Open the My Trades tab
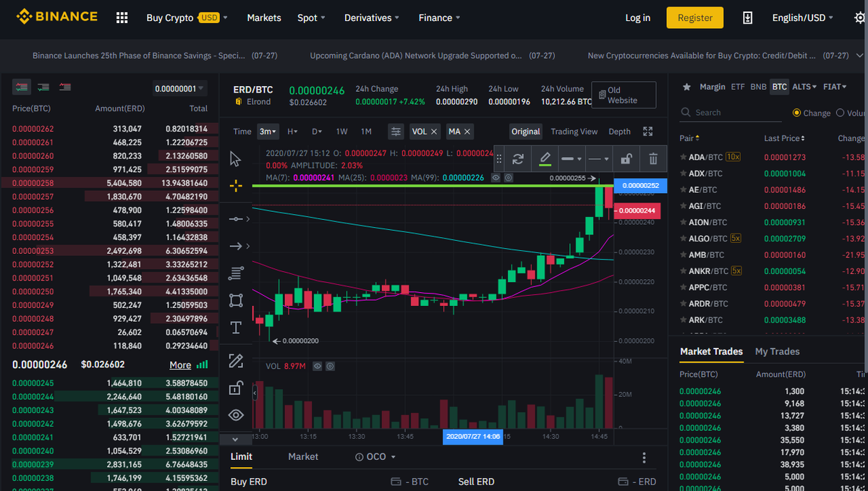The image size is (868, 491). coord(778,351)
